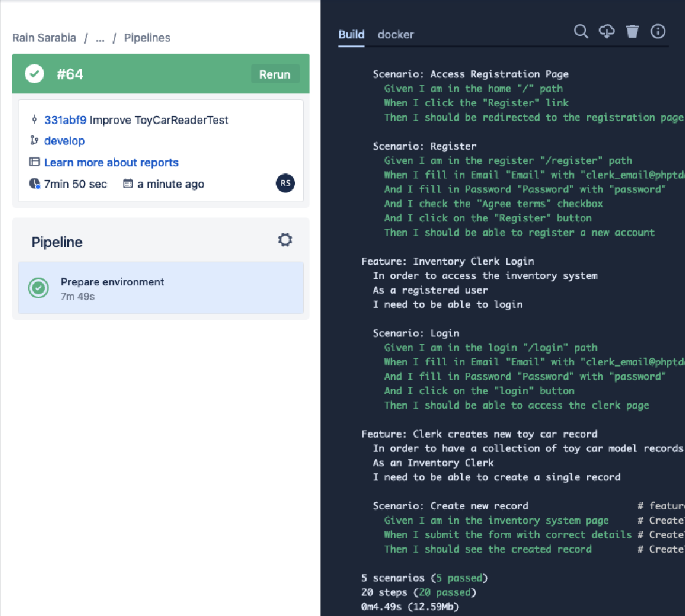This screenshot has height=616, width=685.
Task: Click the 7min 50 sec duration
Action: pyautogui.click(x=75, y=184)
